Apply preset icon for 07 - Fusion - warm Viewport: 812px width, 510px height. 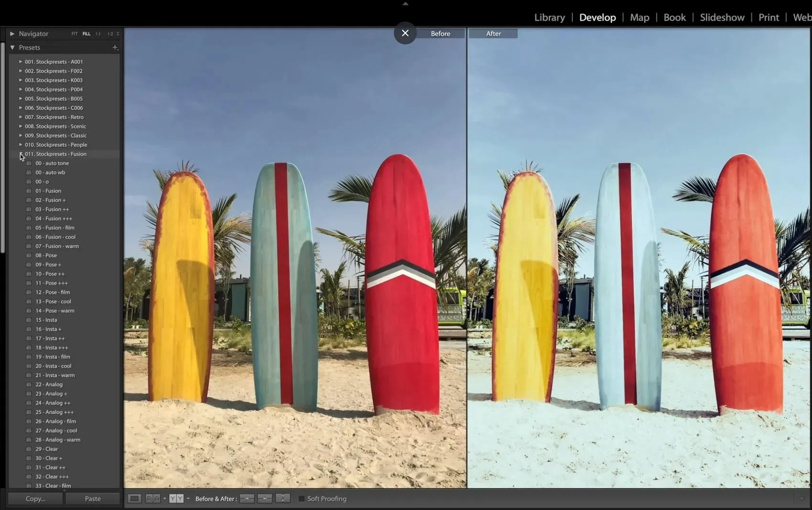29,246
